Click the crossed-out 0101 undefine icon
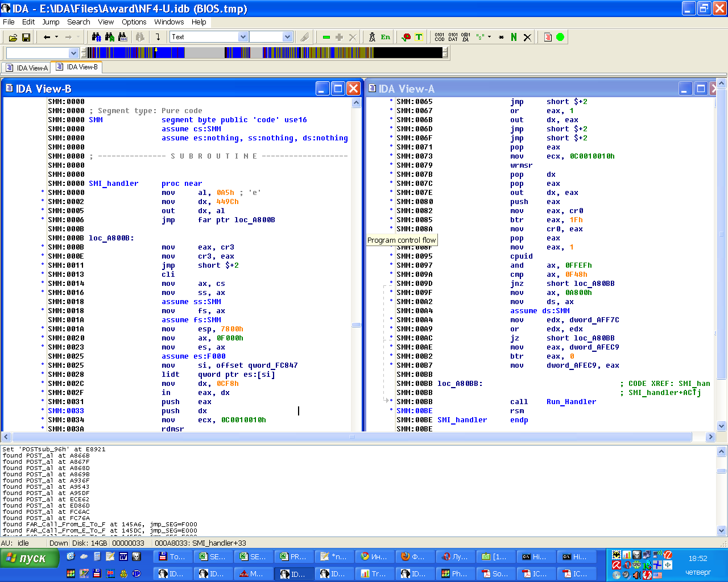This screenshot has width=728, height=582. 466,38
